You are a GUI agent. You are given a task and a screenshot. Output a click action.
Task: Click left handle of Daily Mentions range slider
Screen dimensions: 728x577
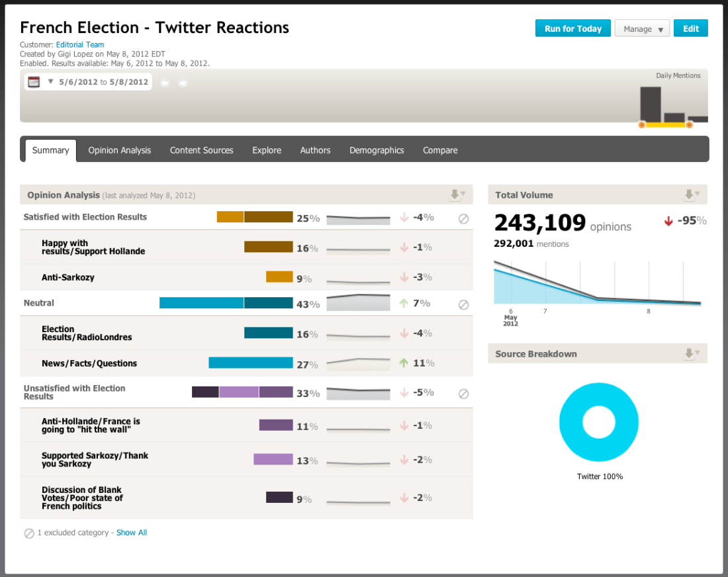pyautogui.click(x=642, y=124)
